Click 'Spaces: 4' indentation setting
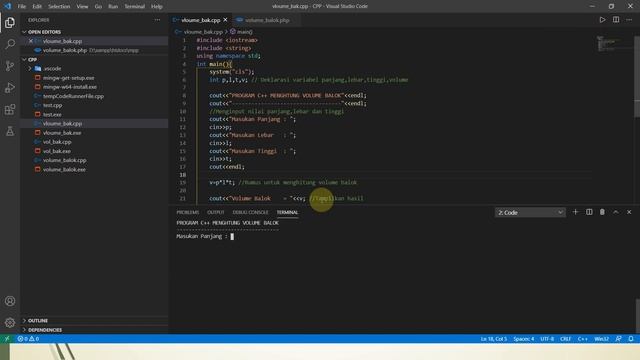The width and height of the screenshot is (640, 360). pyautogui.click(x=524, y=339)
